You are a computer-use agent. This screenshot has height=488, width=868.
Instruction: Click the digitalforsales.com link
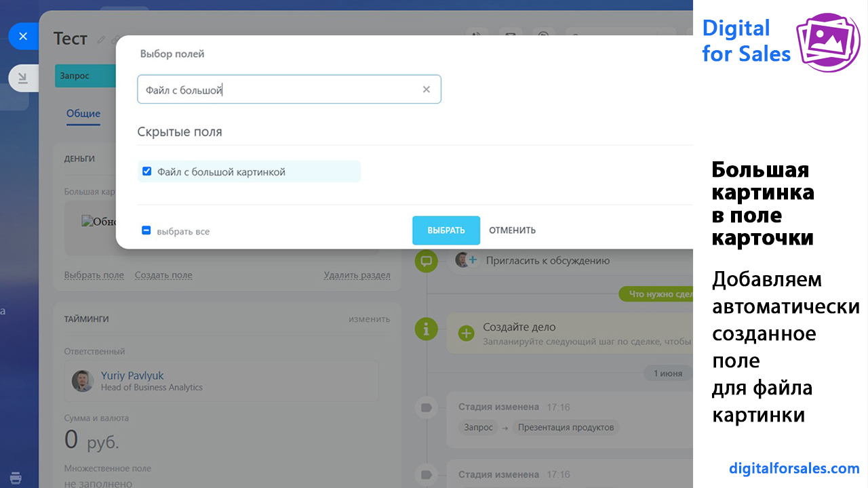click(794, 468)
